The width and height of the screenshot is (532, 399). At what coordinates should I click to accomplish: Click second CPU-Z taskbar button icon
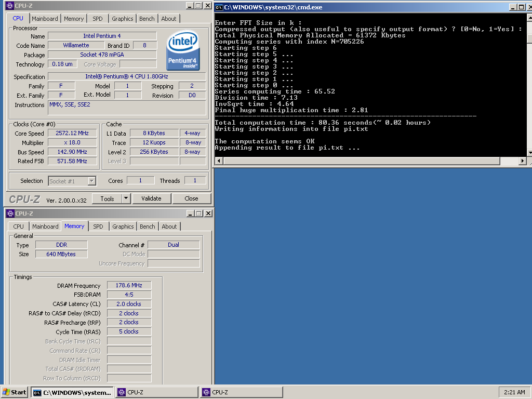pyautogui.click(x=206, y=392)
